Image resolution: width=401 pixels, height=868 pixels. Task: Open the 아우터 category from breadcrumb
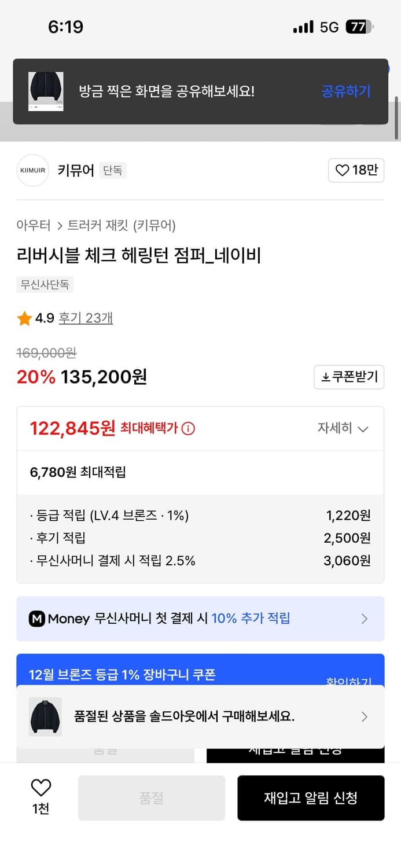coord(34,225)
